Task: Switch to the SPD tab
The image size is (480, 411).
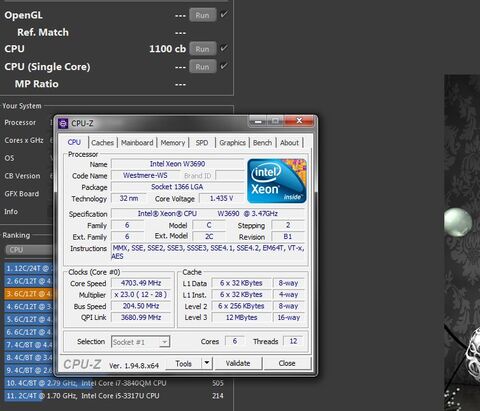Action: (202, 143)
